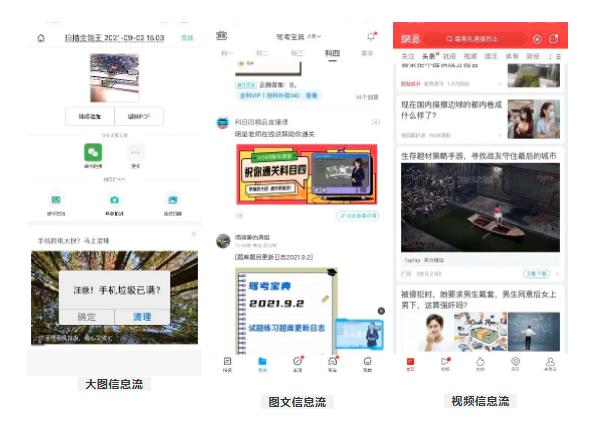The width and height of the screenshot is (590, 427).
Task: Tap teal pill button below live banner
Action: [358, 216]
